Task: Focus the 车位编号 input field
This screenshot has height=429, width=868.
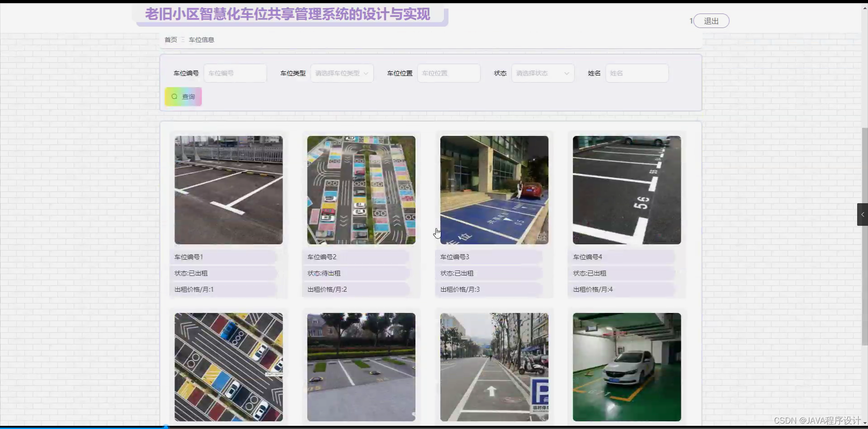Action: click(235, 73)
